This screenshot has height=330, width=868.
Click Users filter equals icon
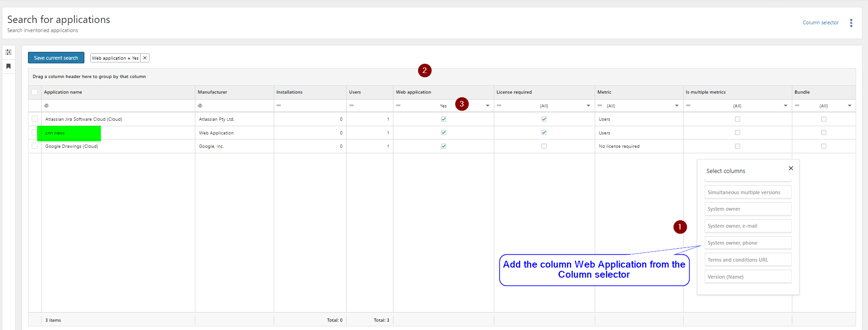pos(351,106)
